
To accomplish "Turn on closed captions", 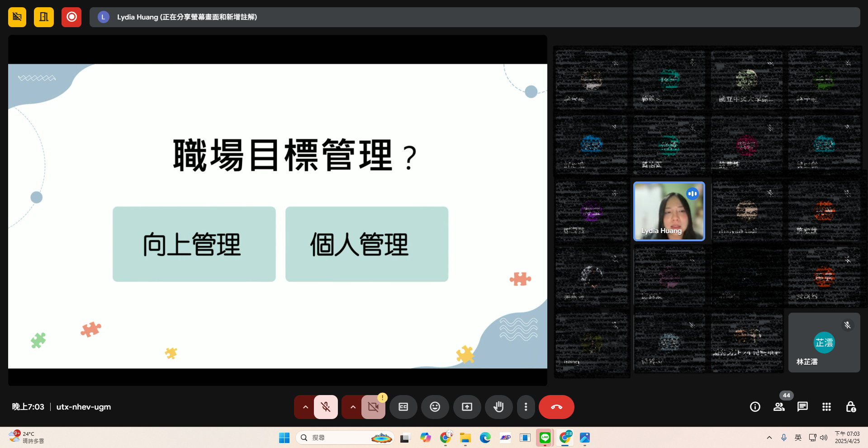I will coord(403,406).
